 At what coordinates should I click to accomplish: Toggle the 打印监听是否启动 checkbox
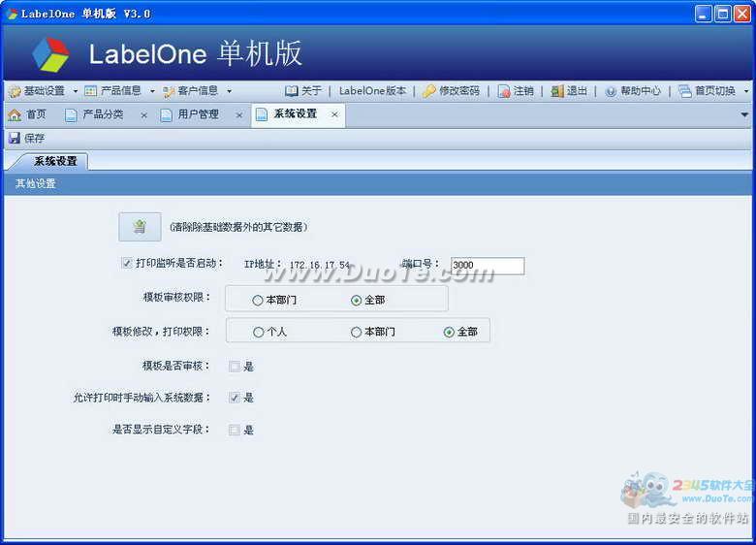tap(127, 264)
